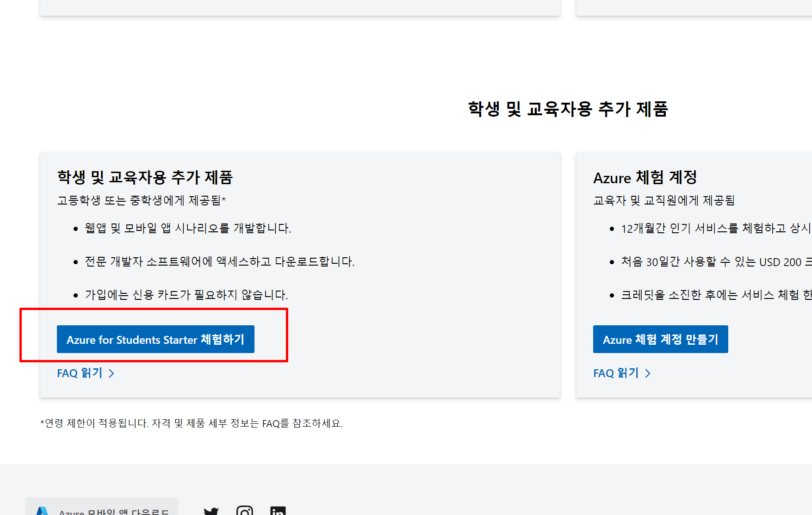Open the Twitter icon in the footer
The height and width of the screenshot is (515, 812).
tap(211, 511)
